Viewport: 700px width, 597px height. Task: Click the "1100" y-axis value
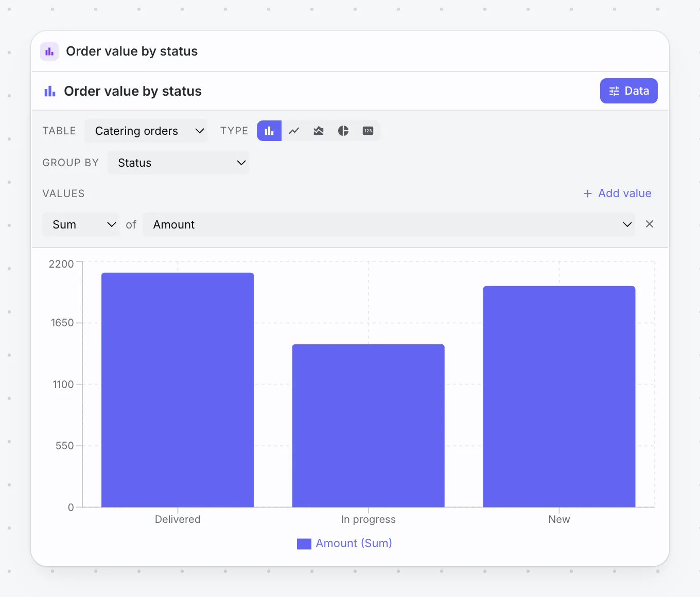click(63, 384)
